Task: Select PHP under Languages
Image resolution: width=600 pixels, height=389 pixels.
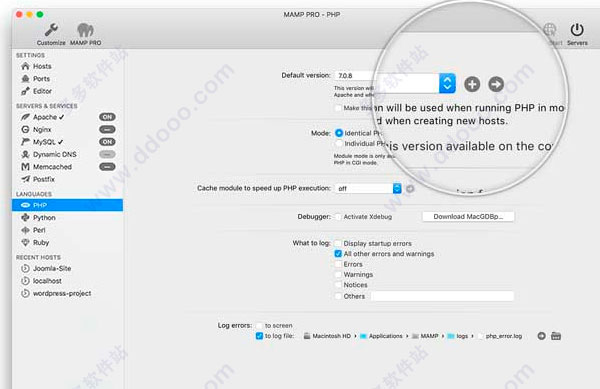Action: point(67,205)
